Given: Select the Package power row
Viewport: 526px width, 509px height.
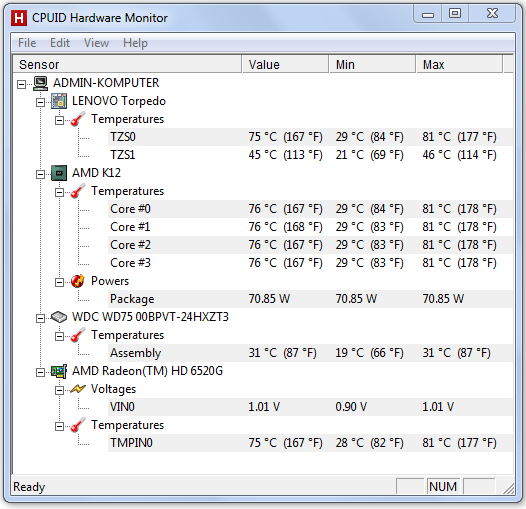Looking at the screenshot, I should [310, 299].
